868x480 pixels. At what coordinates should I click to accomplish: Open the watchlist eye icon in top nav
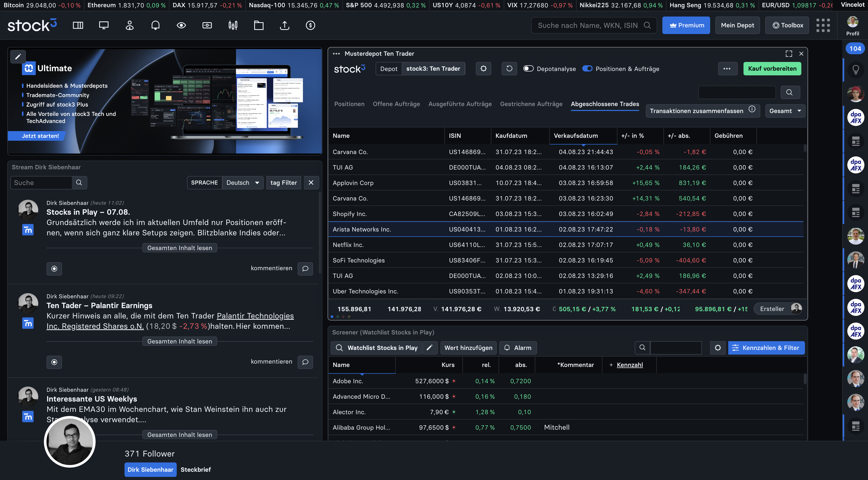[181, 25]
